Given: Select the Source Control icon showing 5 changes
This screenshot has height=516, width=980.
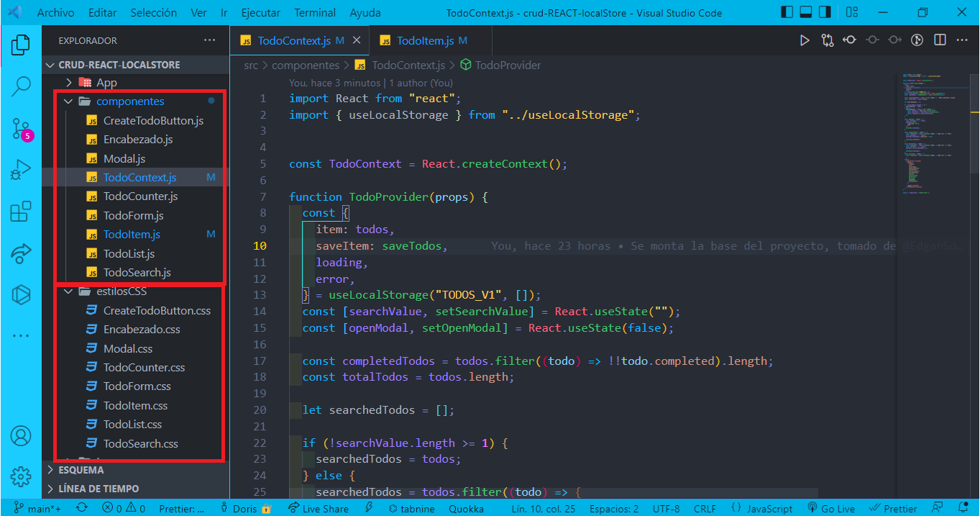Looking at the screenshot, I should 20,127.
